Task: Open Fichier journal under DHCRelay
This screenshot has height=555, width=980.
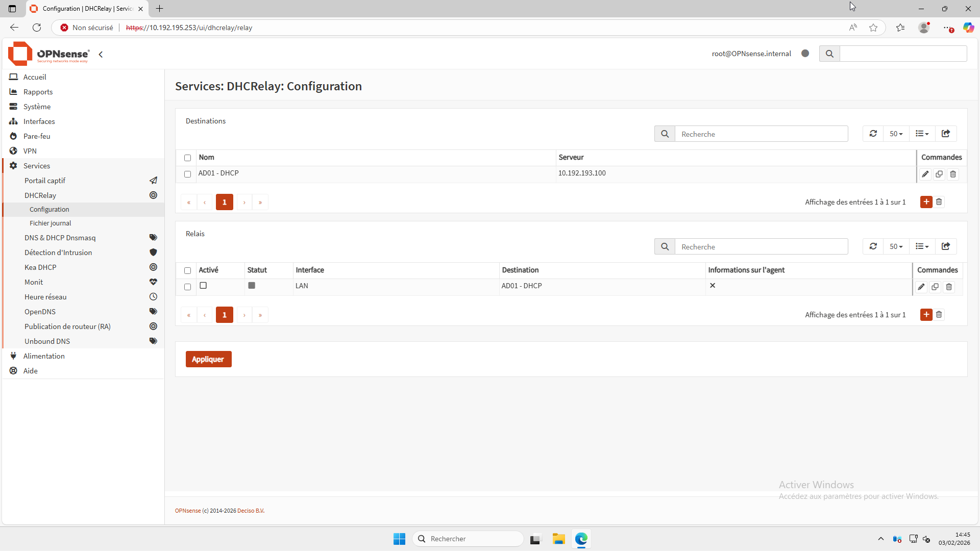Action: (x=50, y=223)
